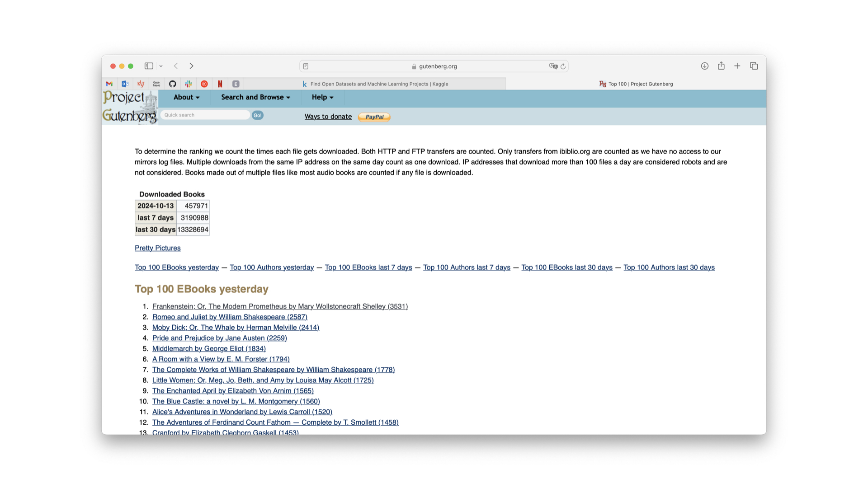Jump to Top 100 EBooks last 7 days
This screenshot has height=488, width=868.
[368, 267]
